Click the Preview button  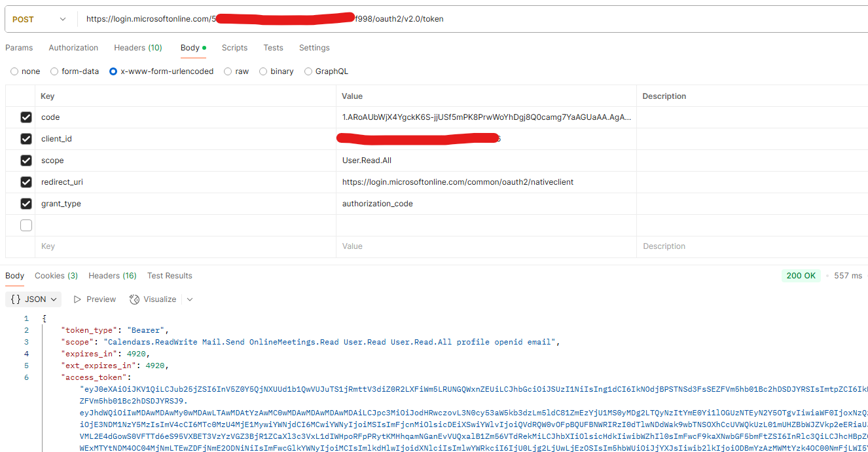coord(94,299)
